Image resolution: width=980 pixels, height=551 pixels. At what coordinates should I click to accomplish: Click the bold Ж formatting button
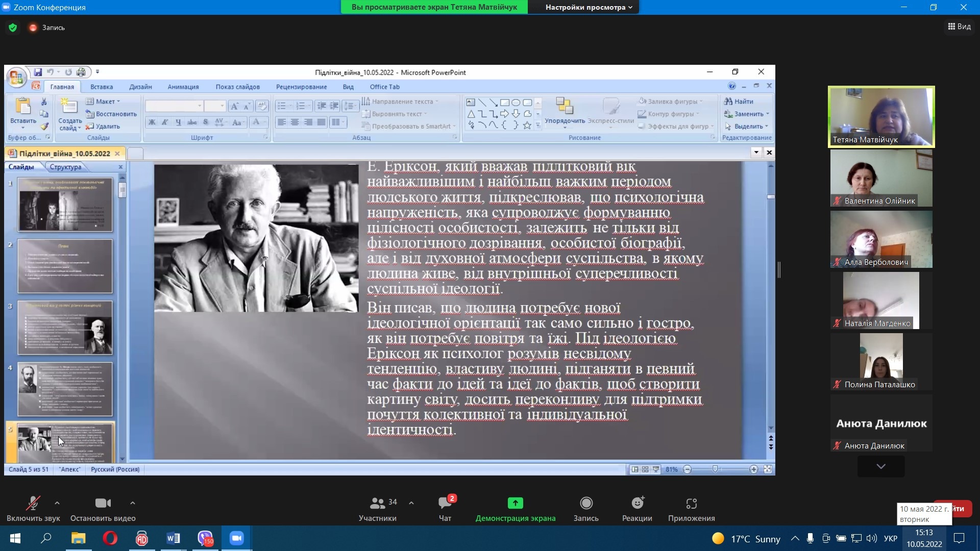tap(152, 122)
